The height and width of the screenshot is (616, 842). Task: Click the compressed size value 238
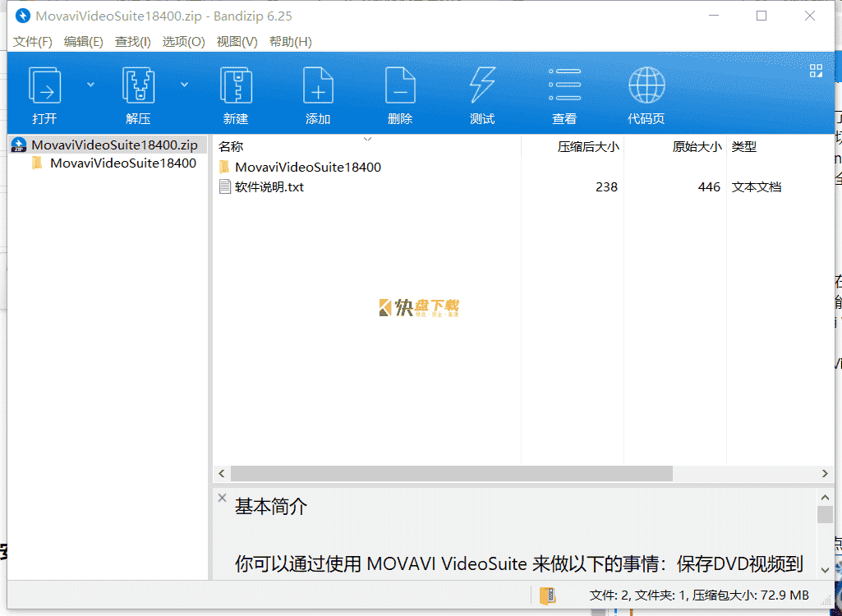(606, 187)
